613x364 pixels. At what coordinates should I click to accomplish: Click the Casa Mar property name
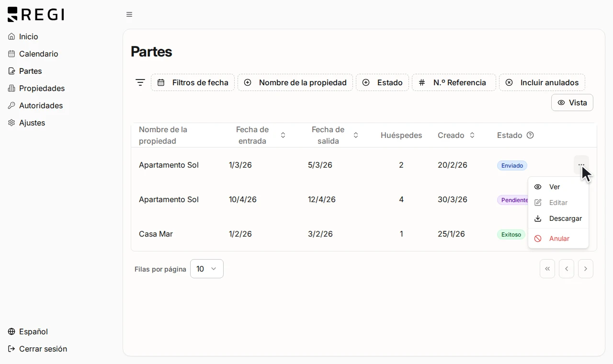[156, 234]
